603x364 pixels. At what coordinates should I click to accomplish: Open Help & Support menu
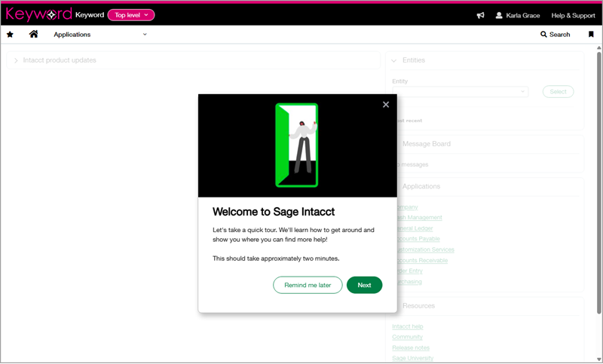(x=573, y=15)
